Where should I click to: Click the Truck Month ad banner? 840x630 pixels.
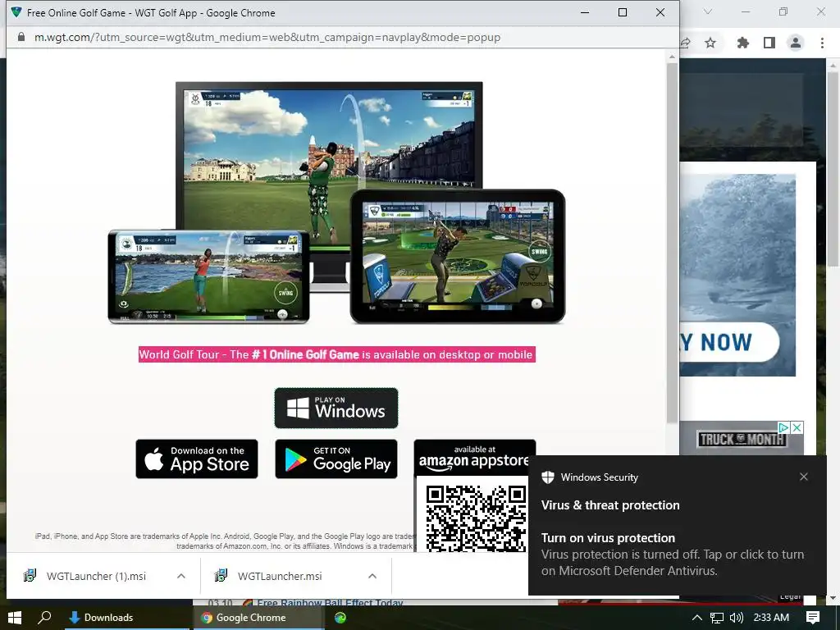pos(742,440)
